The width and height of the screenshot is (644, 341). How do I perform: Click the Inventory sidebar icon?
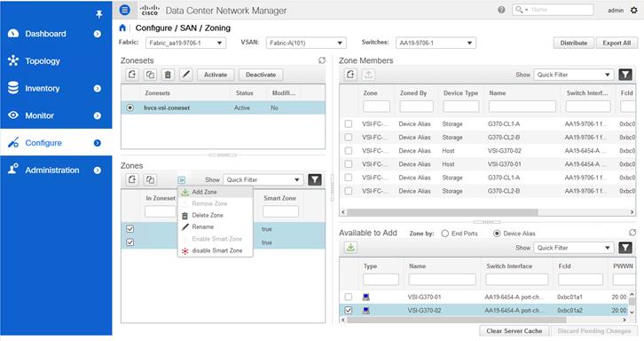pos(13,88)
